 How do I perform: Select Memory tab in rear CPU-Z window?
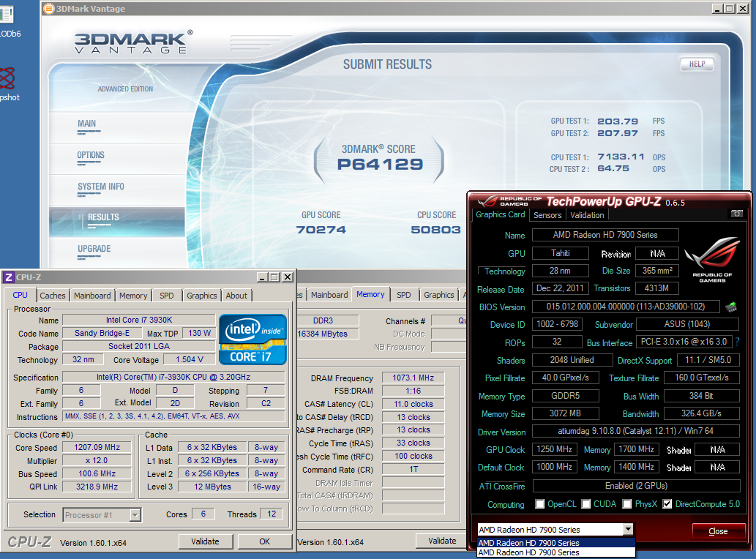(x=370, y=294)
